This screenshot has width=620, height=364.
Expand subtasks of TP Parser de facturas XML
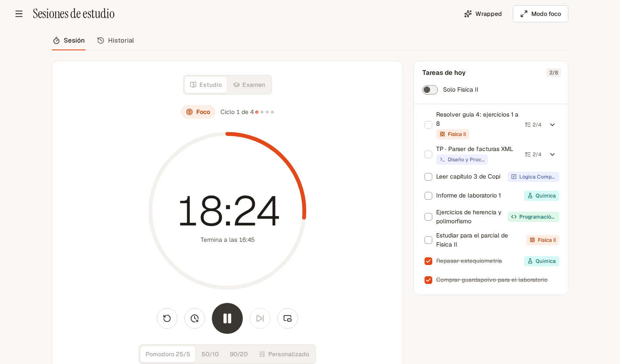[552, 154]
